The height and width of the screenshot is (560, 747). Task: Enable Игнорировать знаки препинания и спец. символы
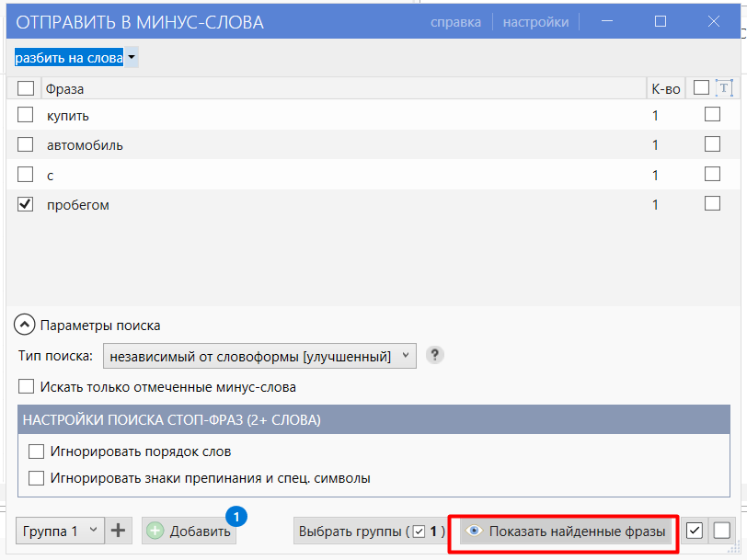(36, 477)
